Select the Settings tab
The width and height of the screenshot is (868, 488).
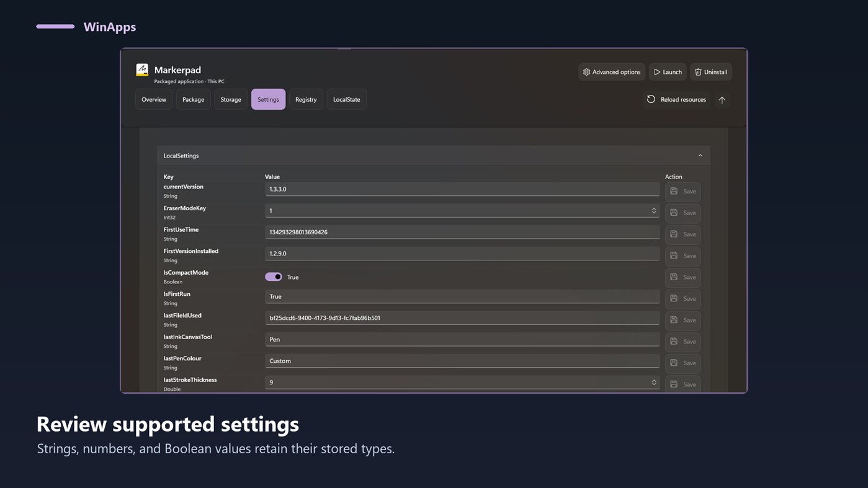point(268,99)
